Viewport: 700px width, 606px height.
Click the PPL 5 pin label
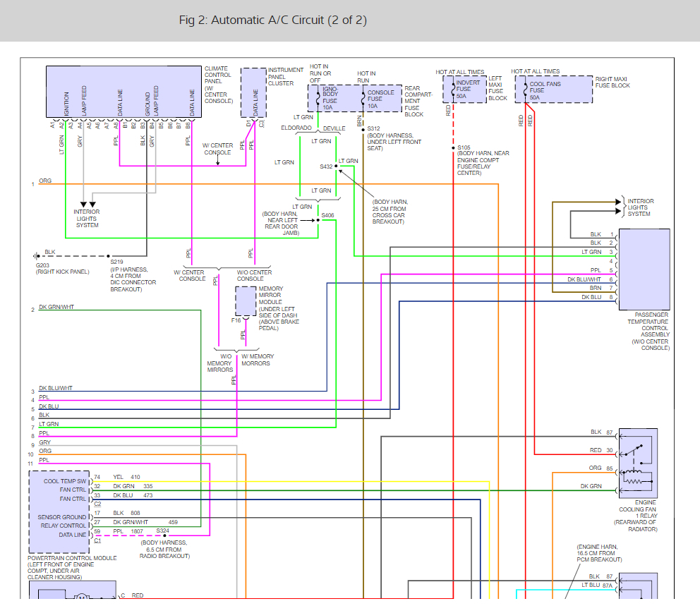coord(602,270)
